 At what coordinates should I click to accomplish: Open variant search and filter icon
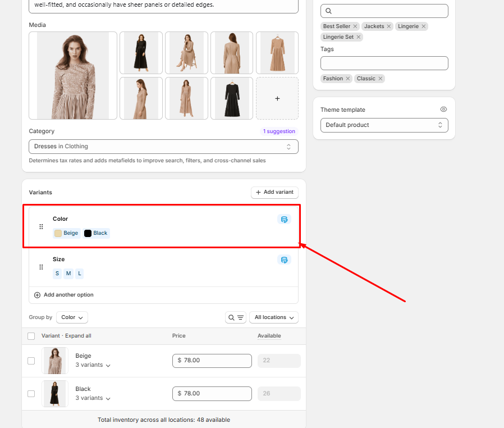pos(236,317)
